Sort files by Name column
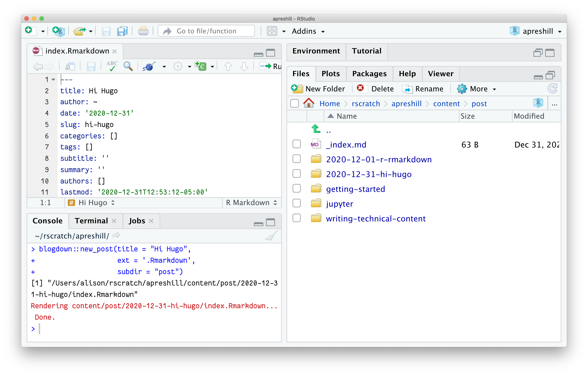588x375 pixels. [x=346, y=116]
